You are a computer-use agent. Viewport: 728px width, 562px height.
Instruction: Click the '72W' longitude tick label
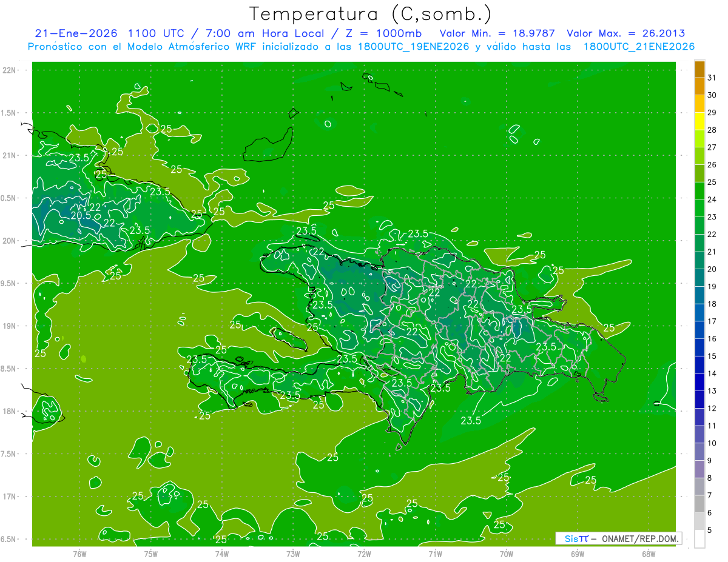coord(364,554)
